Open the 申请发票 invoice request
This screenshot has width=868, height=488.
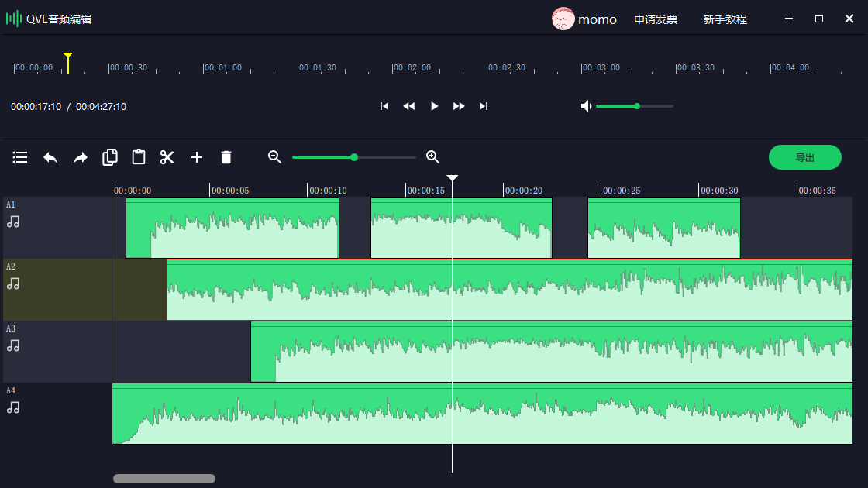pos(656,19)
